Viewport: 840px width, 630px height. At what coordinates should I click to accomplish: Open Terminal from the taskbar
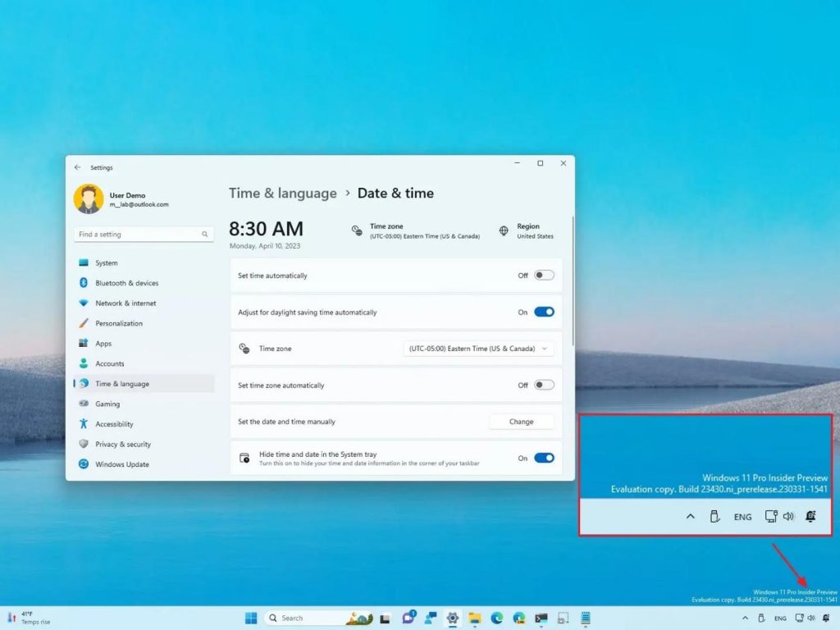click(541, 619)
